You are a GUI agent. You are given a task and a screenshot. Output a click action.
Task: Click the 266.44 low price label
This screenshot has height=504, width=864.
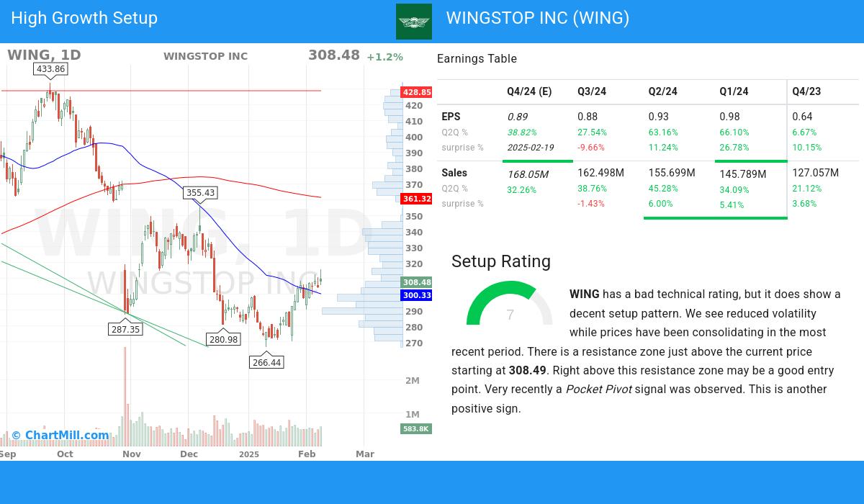(266, 362)
